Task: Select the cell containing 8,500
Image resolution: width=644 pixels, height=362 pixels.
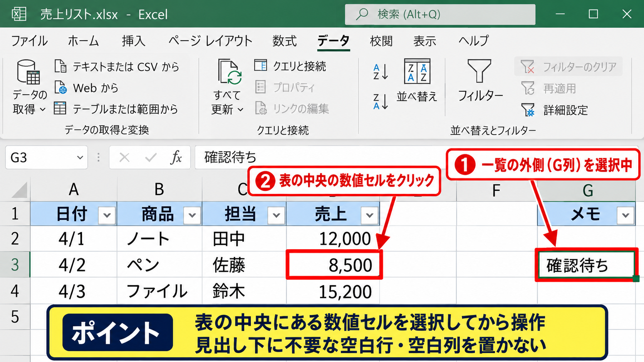Action: 334,265
